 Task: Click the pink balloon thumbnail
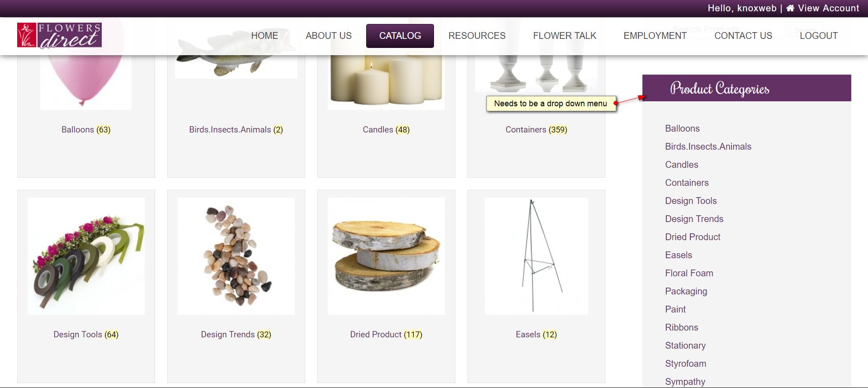click(86, 63)
